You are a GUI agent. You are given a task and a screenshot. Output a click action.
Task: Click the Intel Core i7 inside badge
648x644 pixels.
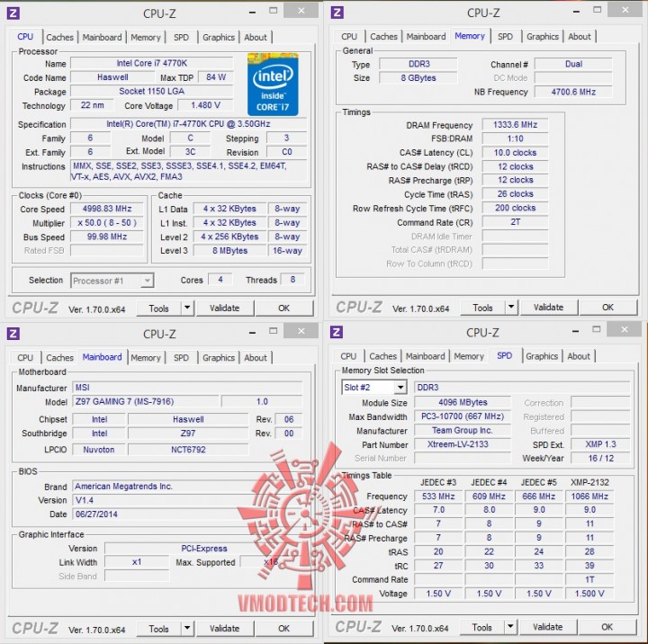pyautogui.click(x=273, y=85)
